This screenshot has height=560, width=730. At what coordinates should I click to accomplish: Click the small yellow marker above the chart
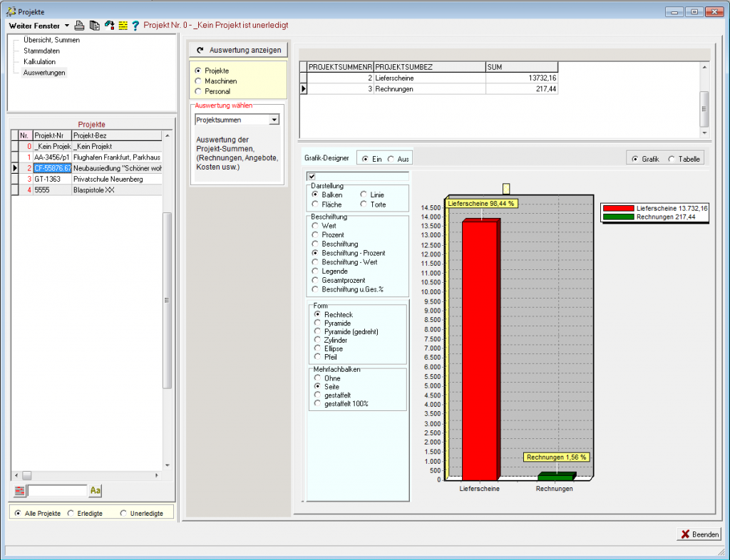click(505, 189)
